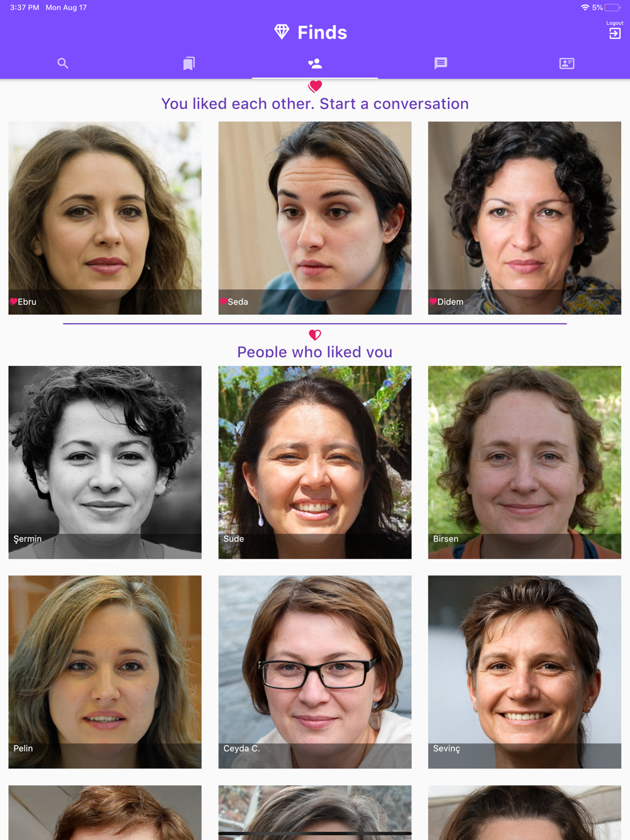Open the profile card tab icon
Image resolution: width=630 pixels, height=840 pixels.
tap(567, 63)
